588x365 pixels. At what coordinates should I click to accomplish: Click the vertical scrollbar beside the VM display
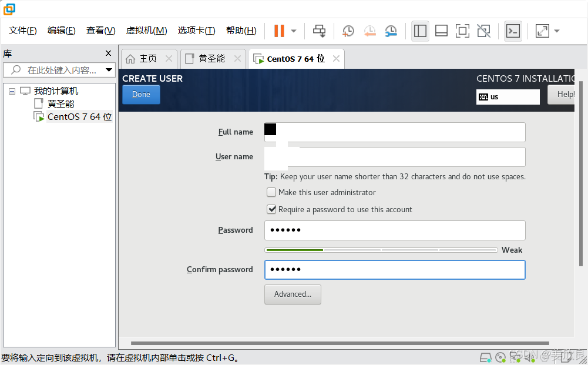point(581,173)
